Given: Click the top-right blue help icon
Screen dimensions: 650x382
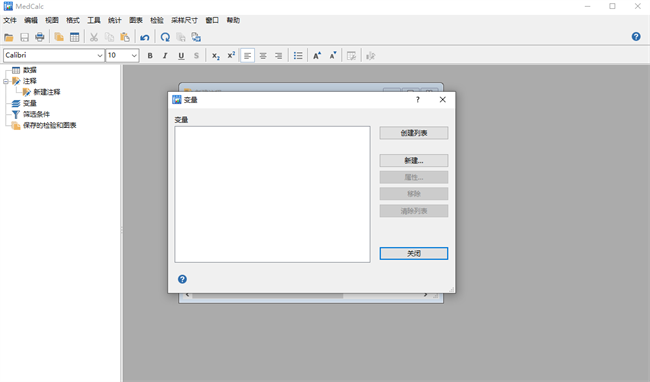Looking at the screenshot, I should [636, 36].
